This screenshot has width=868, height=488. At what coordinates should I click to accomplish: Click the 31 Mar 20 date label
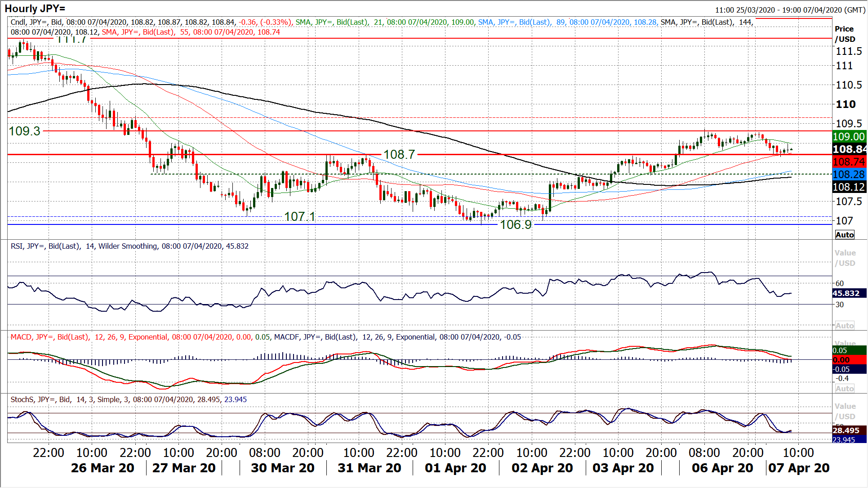tap(369, 468)
